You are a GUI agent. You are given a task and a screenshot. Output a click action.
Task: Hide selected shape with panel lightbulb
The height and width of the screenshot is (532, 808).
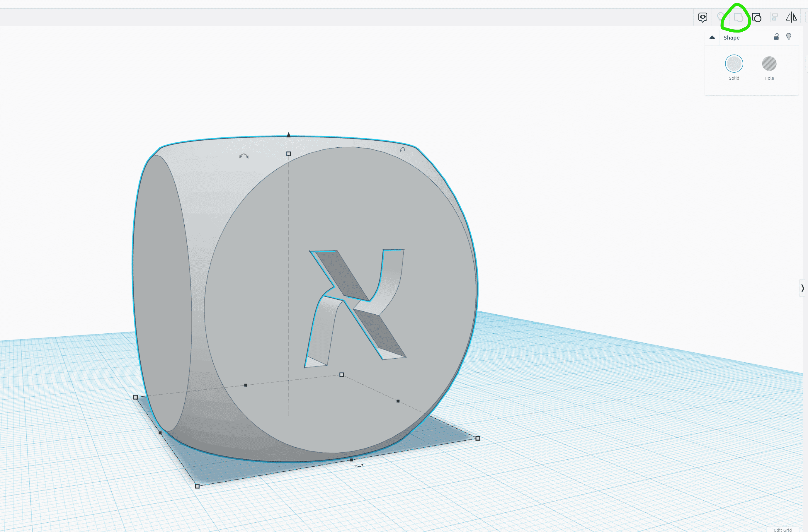click(789, 37)
